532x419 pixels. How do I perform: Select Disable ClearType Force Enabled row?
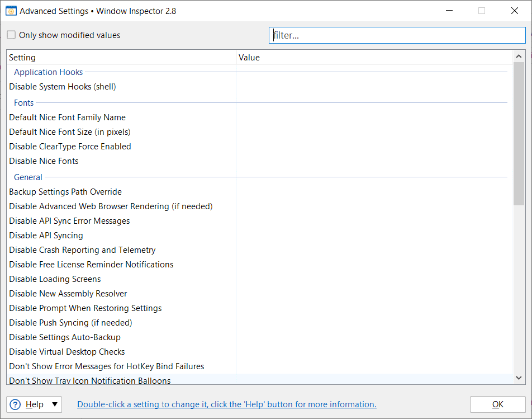[x=70, y=147]
